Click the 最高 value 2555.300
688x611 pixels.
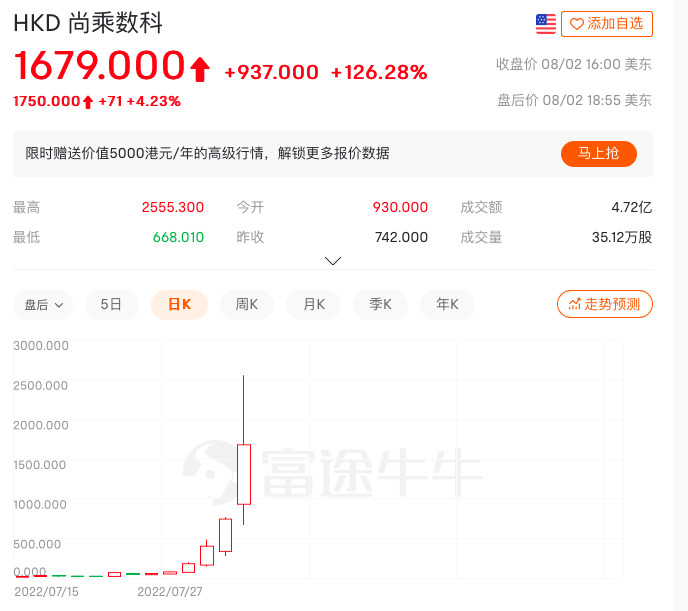[172, 207]
